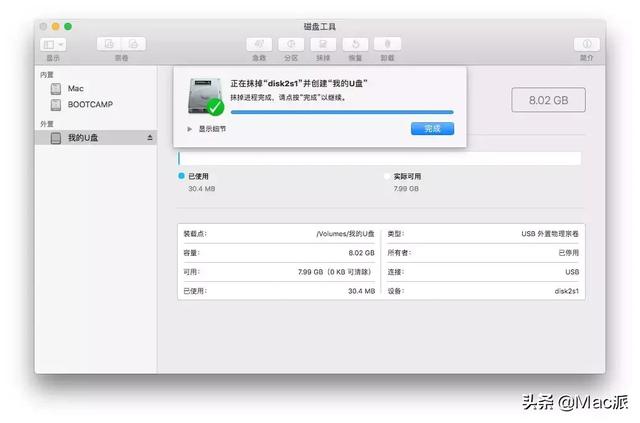
Task: Select the BOOTCAMP volume in sidebar
Action: [96, 105]
